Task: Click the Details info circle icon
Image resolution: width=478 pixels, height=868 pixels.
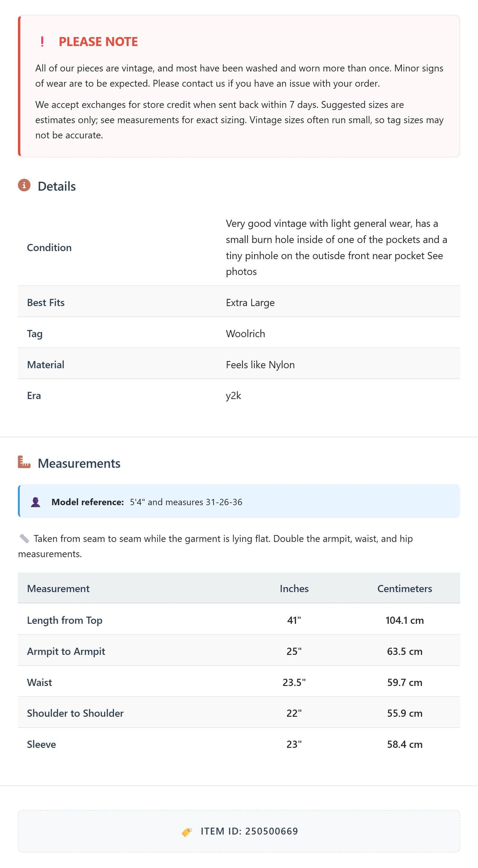Action: pyautogui.click(x=24, y=185)
